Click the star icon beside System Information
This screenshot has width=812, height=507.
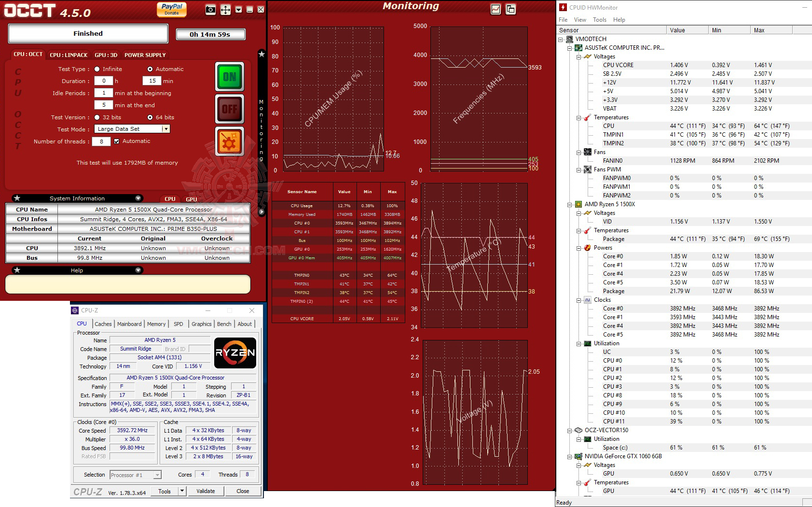point(17,198)
